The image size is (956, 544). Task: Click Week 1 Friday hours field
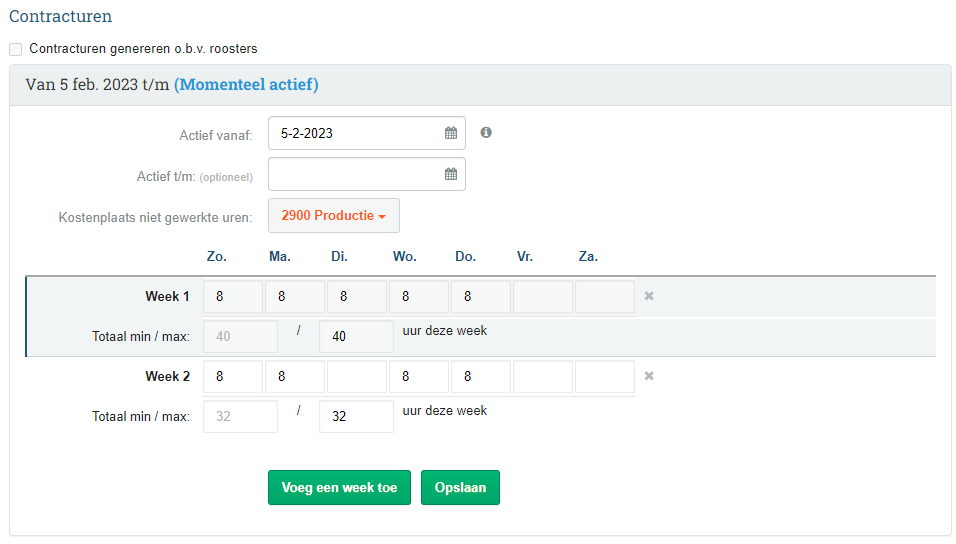tap(542, 296)
